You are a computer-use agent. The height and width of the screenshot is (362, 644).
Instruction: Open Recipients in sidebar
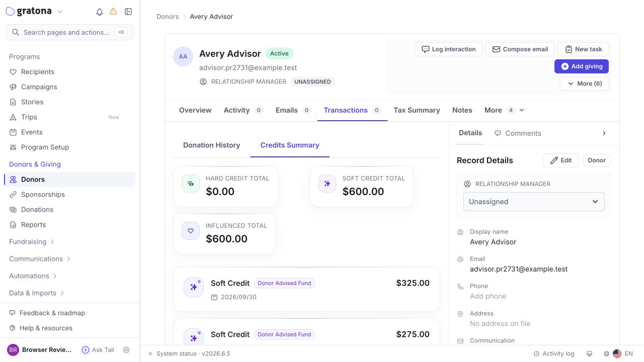click(x=69, y=72)
